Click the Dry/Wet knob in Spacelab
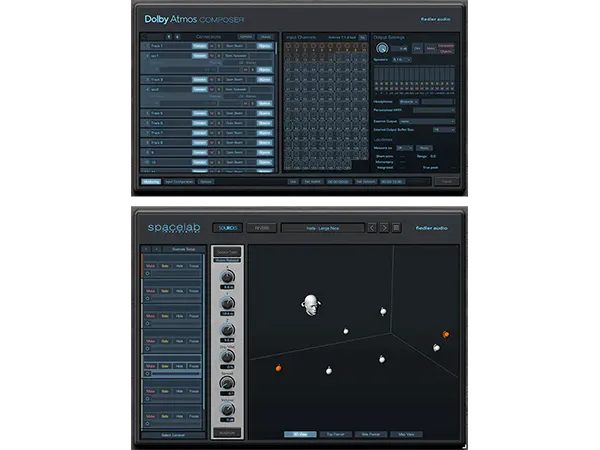This screenshot has height=450, width=600. pos(227,356)
